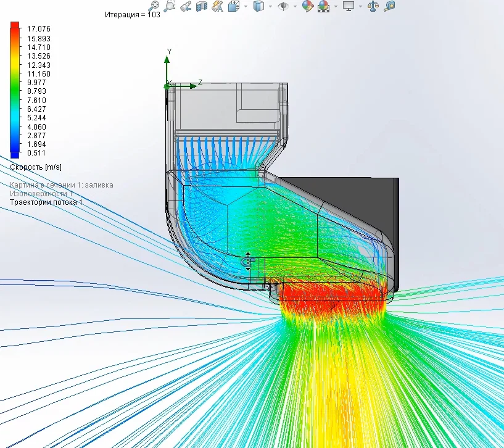Screen dimensions: 504x448
Task: Click the Zoom to Fit icon
Action: point(154,6)
